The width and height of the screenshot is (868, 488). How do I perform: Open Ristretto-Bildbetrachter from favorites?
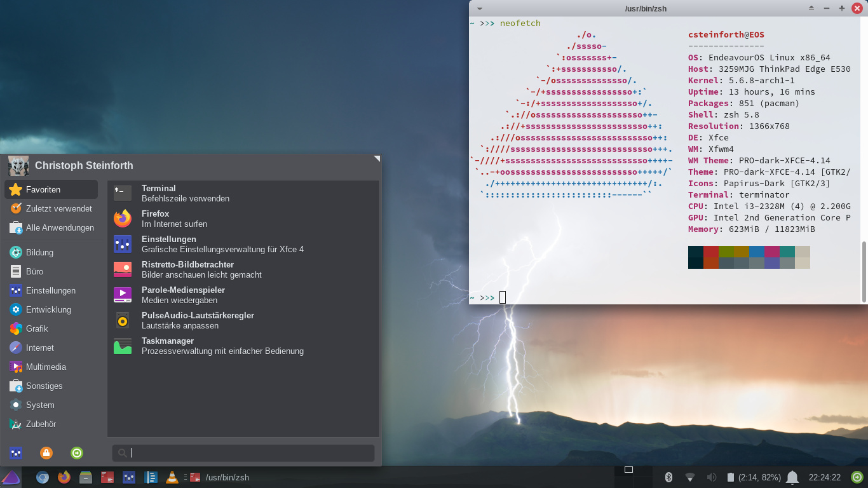(x=243, y=269)
